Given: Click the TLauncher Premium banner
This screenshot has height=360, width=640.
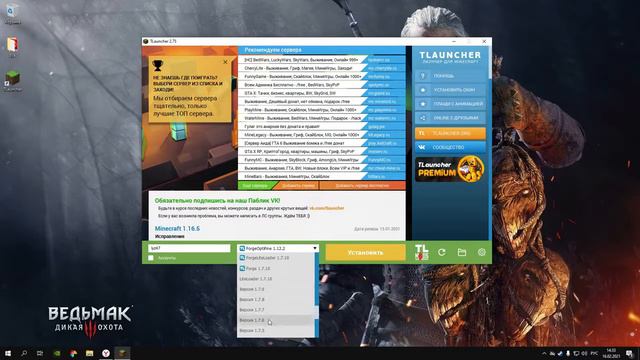Looking at the screenshot, I should click(450, 169).
